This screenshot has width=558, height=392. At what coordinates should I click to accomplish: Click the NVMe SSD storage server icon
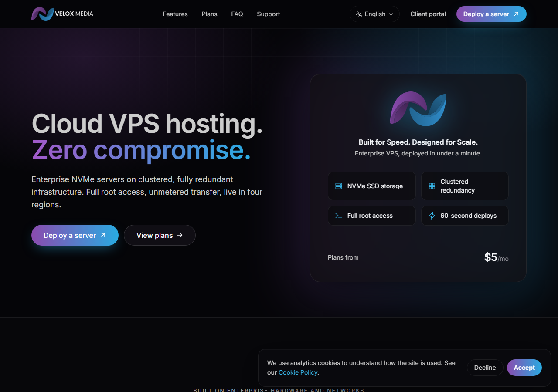pyautogui.click(x=339, y=186)
